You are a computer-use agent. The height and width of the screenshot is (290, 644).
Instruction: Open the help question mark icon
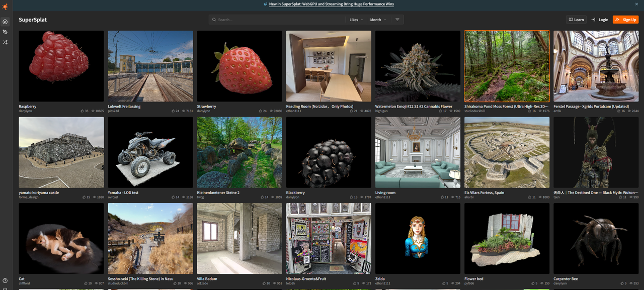click(5, 280)
